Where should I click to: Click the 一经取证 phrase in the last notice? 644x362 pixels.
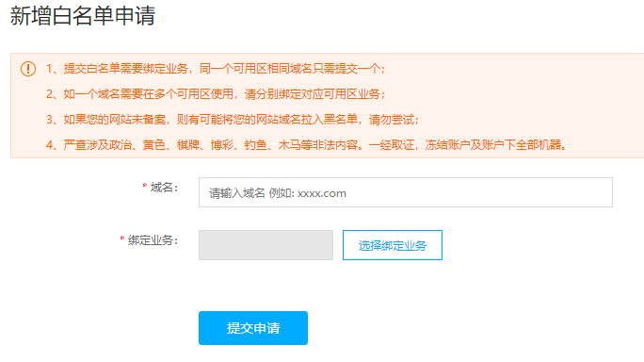pos(392,145)
